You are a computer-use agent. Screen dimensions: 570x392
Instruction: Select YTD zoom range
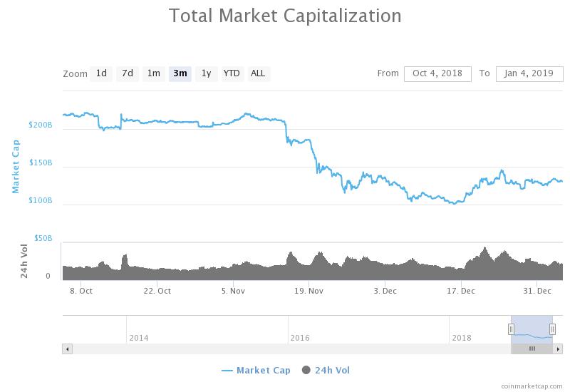(x=232, y=73)
